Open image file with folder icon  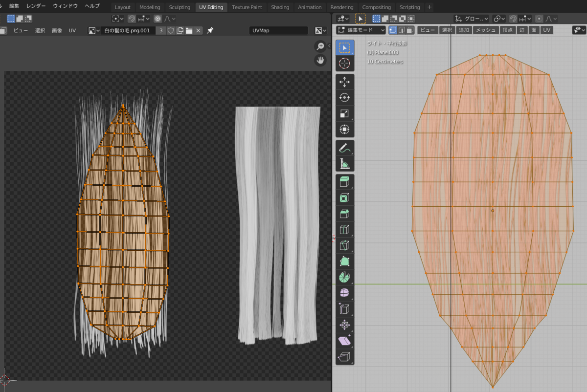189,30
